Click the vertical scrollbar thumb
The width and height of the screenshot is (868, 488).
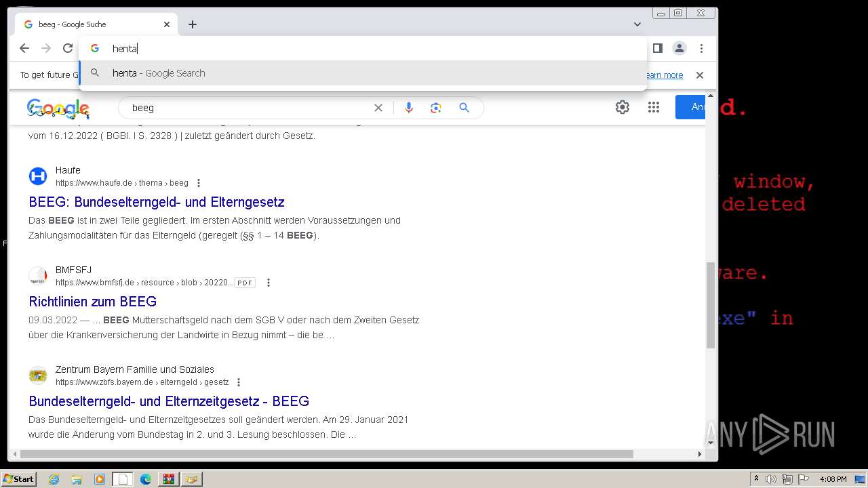click(711, 305)
